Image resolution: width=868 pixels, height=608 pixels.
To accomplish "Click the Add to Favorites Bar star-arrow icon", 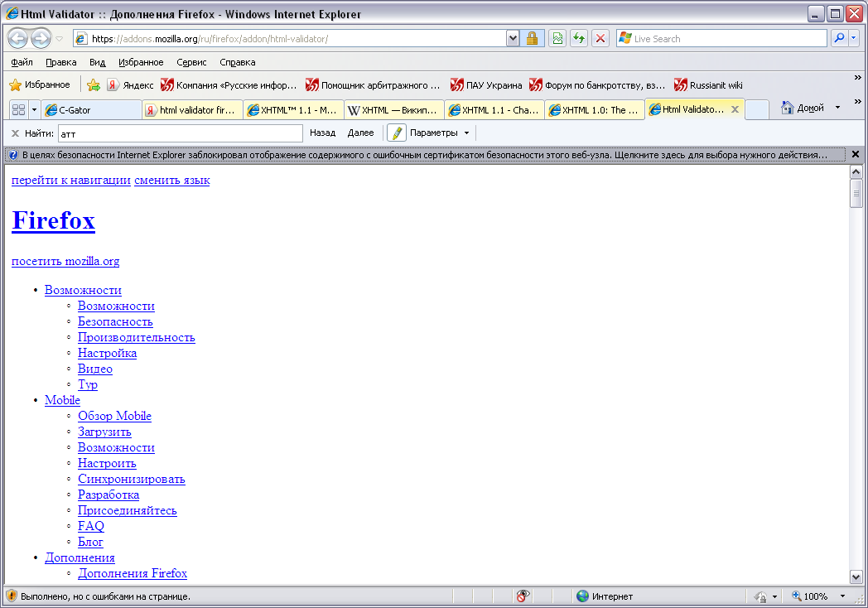I will click(94, 84).
